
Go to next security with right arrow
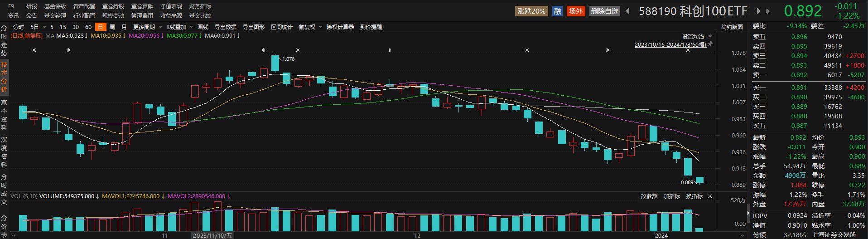coord(758,11)
